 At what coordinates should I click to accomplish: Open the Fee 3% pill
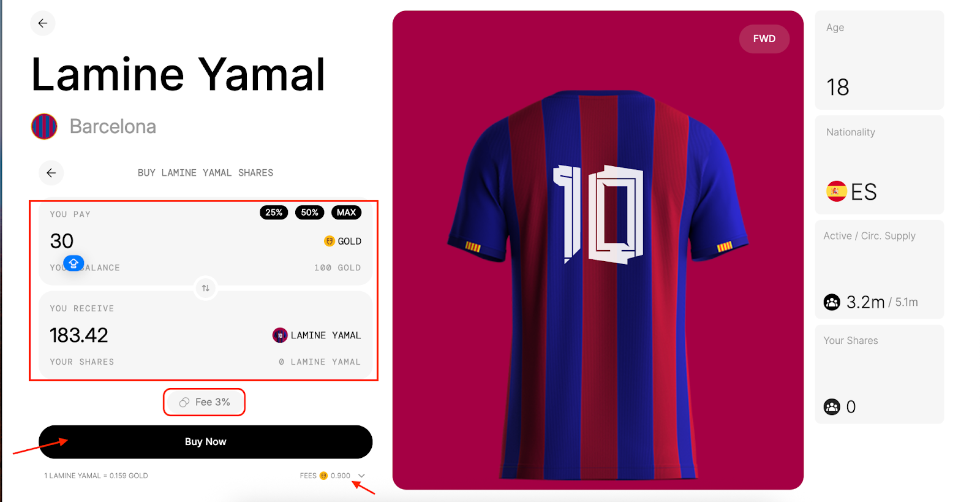(x=205, y=402)
